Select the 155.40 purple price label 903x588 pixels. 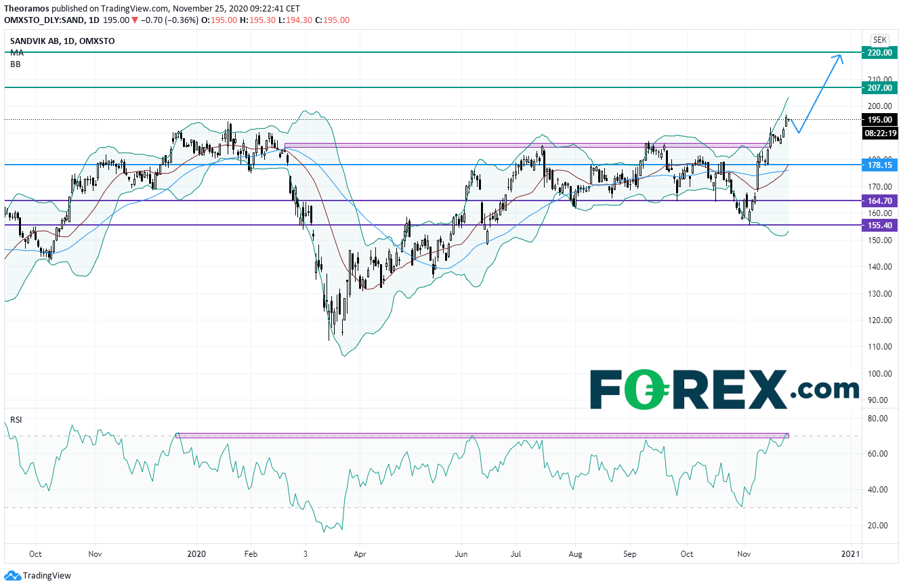pyautogui.click(x=879, y=225)
